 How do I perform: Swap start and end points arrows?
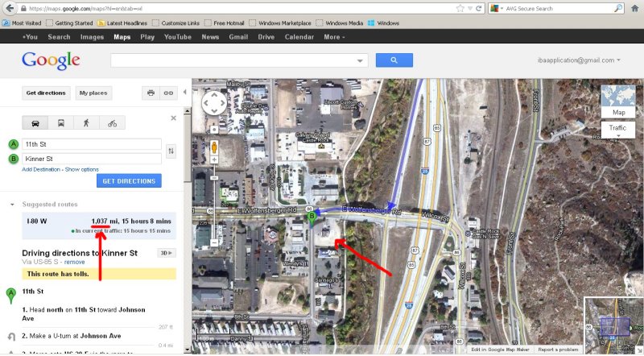(171, 151)
